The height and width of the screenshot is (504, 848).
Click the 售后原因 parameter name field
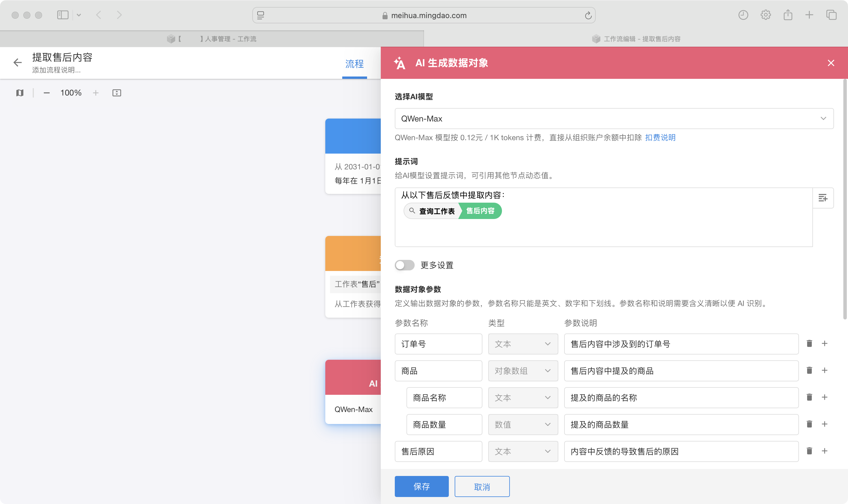(438, 451)
